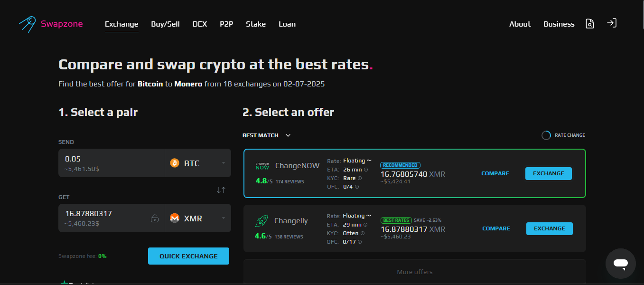The image size is (644, 285).
Task: Open the search document icon in header
Action: [x=589, y=24]
